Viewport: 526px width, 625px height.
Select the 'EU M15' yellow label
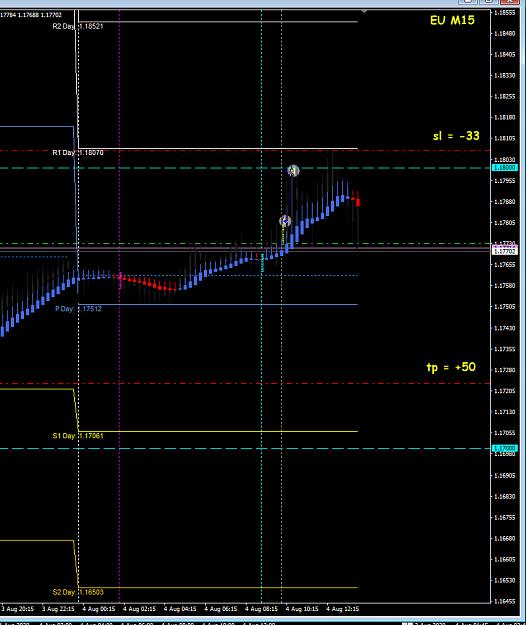coord(452,20)
